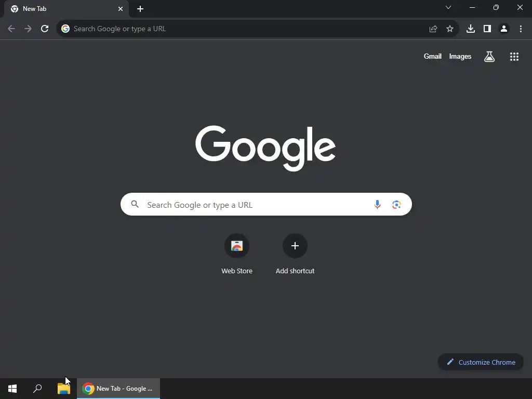Open the Google apps grid
Image resolution: width=532 pixels, height=399 pixels.
(514, 57)
